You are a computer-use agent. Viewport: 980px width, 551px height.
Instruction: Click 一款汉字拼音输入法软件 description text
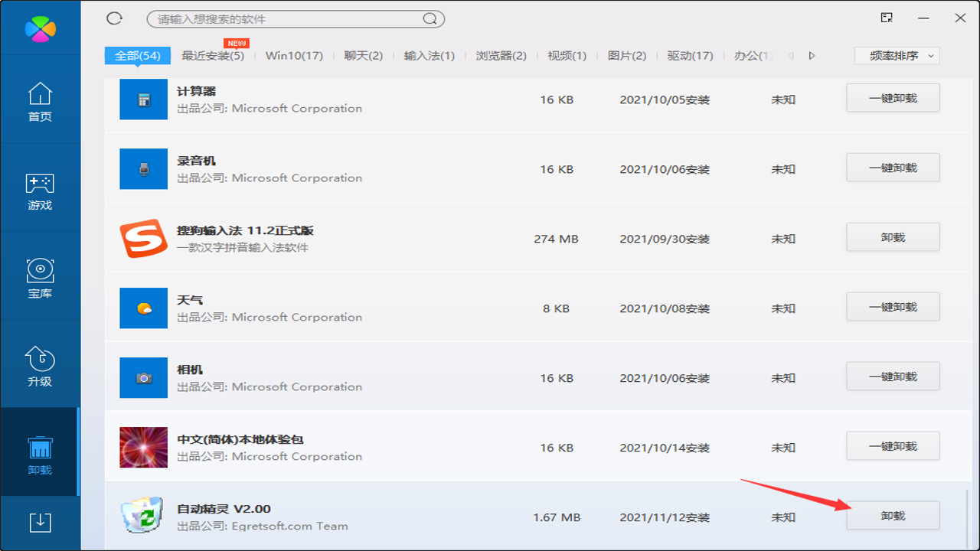[x=243, y=247]
